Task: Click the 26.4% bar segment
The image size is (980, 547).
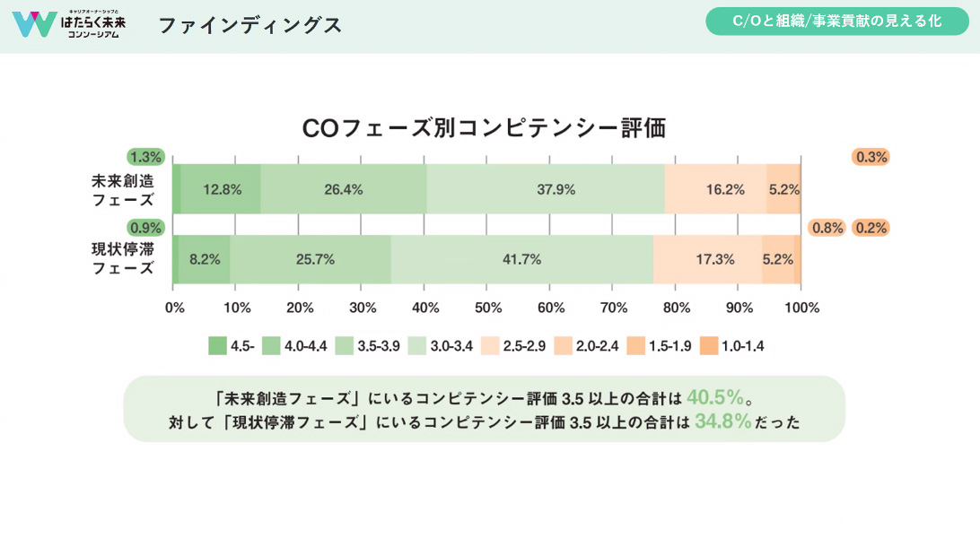Action: pos(344,189)
